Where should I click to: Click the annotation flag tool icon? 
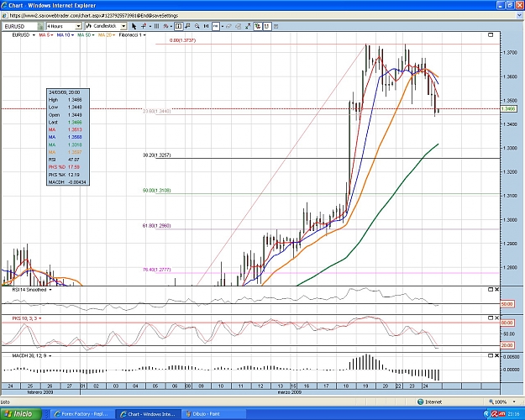187,26
